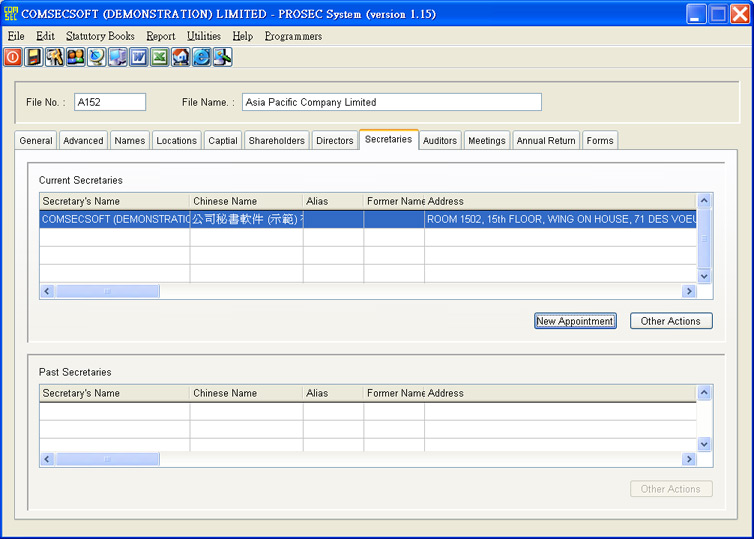Open the Internet Explorer toolbar icon
Viewport: 754px width, 539px height.
202,58
